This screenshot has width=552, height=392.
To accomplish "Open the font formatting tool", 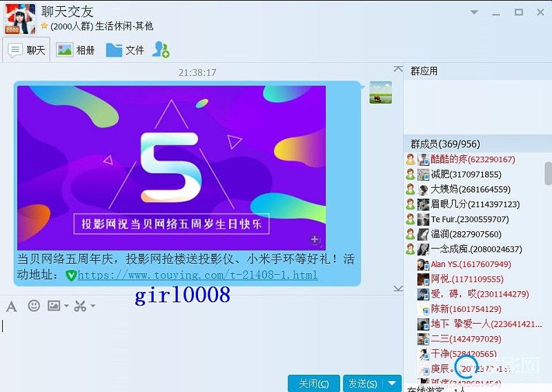I will tap(12, 306).
